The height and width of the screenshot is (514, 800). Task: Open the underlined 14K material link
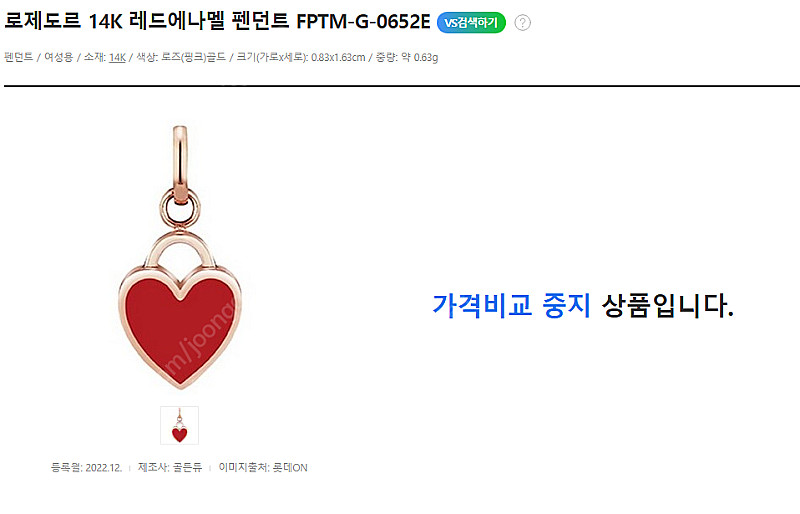[117, 57]
